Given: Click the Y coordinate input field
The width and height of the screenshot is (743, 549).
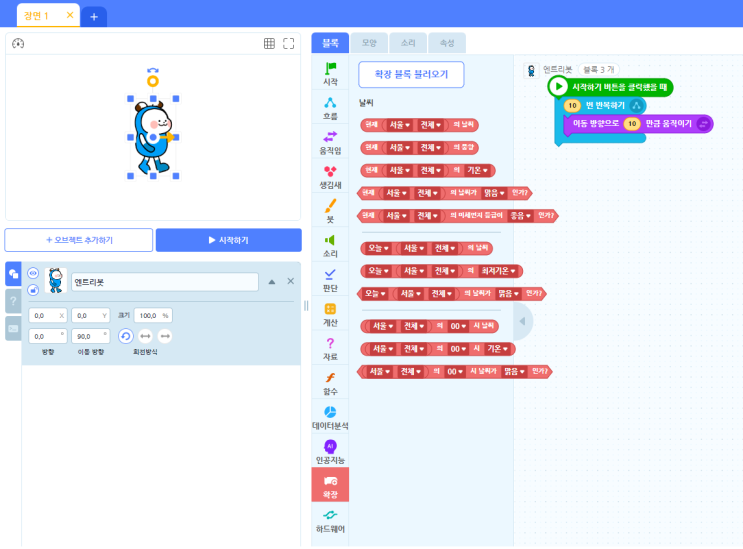Looking at the screenshot, I should (91, 315).
